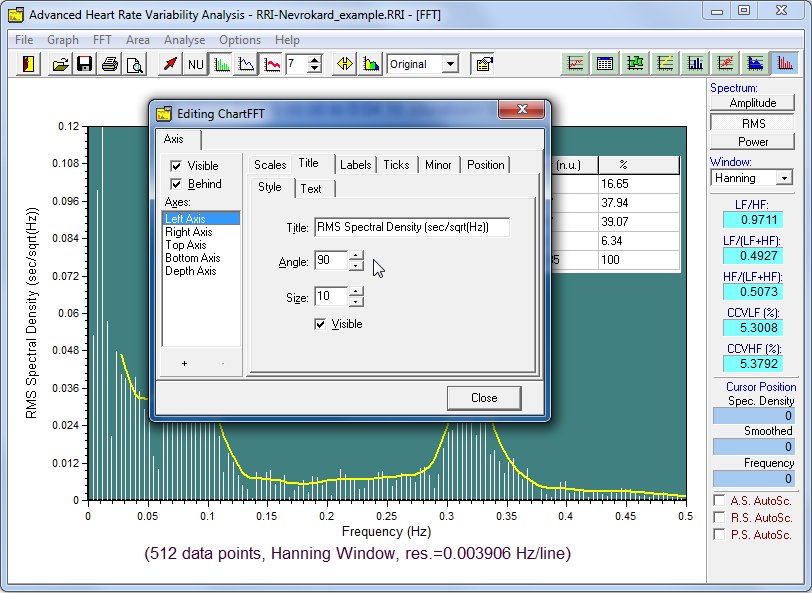Enable the A.S. AutoSc. checkbox
This screenshot has width=812, height=593.
tap(720, 500)
